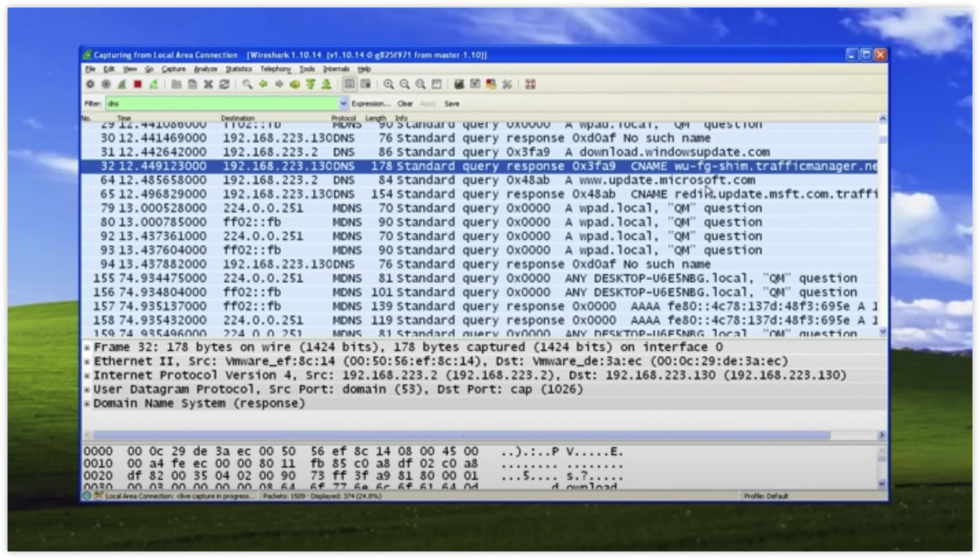Find a packet (magnifier icon)
Image resolution: width=980 pixels, height=559 pixels.
tap(247, 84)
